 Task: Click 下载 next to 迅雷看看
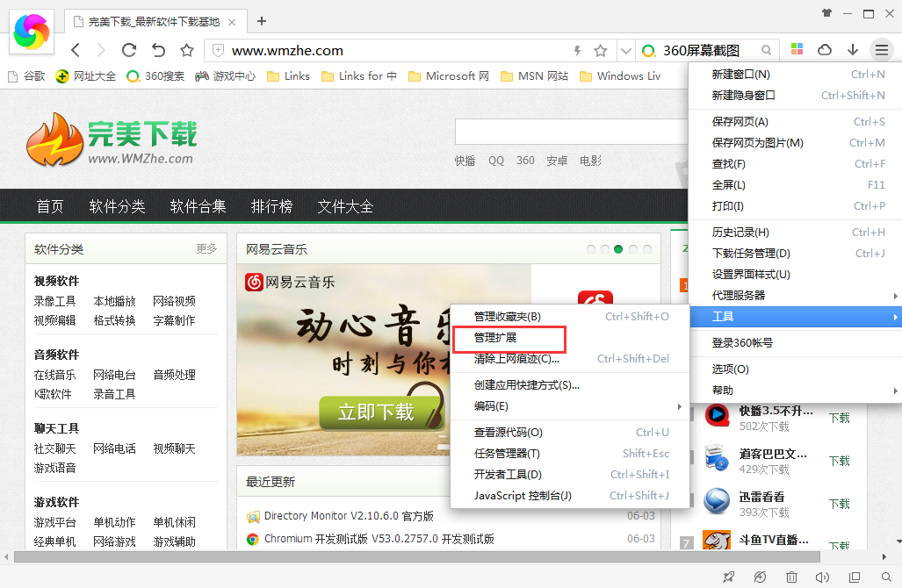click(x=840, y=504)
